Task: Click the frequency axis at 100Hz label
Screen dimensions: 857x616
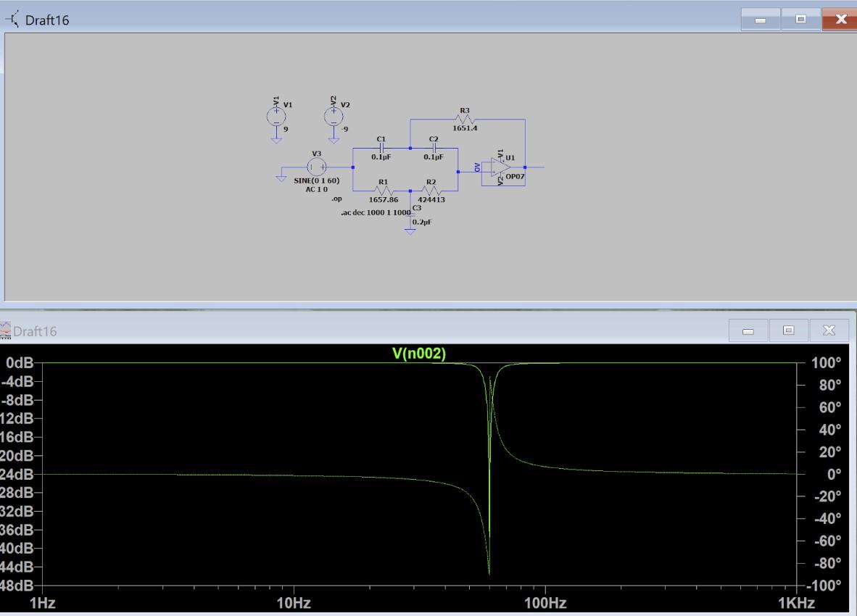Action: pyautogui.click(x=545, y=603)
